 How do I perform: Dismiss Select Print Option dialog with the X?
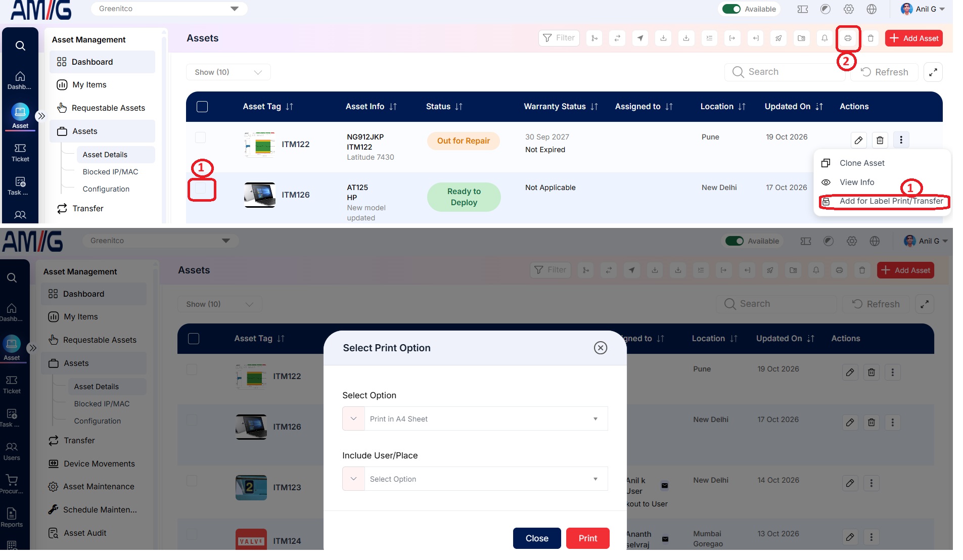[x=600, y=348]
